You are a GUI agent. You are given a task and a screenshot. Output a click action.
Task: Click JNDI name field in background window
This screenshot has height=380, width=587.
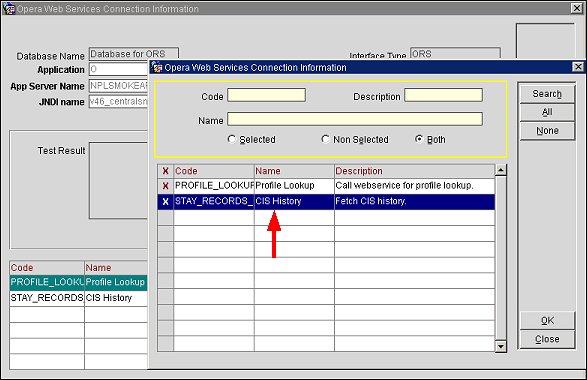click(x=119, y=101)
